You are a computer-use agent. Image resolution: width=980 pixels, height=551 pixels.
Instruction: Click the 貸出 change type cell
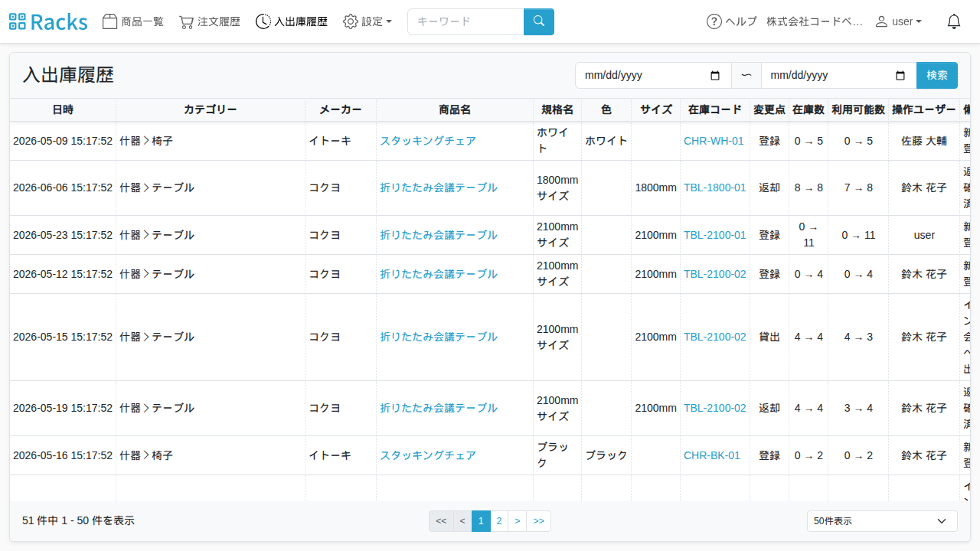click(769, 337)
